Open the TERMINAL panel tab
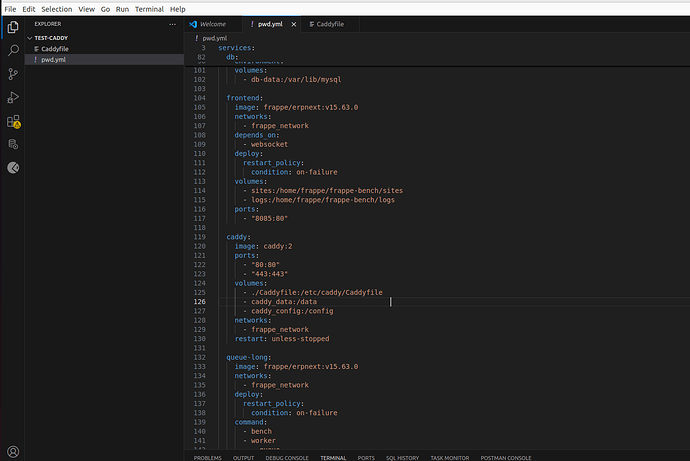The image size is (690, 461). point(333,458)
